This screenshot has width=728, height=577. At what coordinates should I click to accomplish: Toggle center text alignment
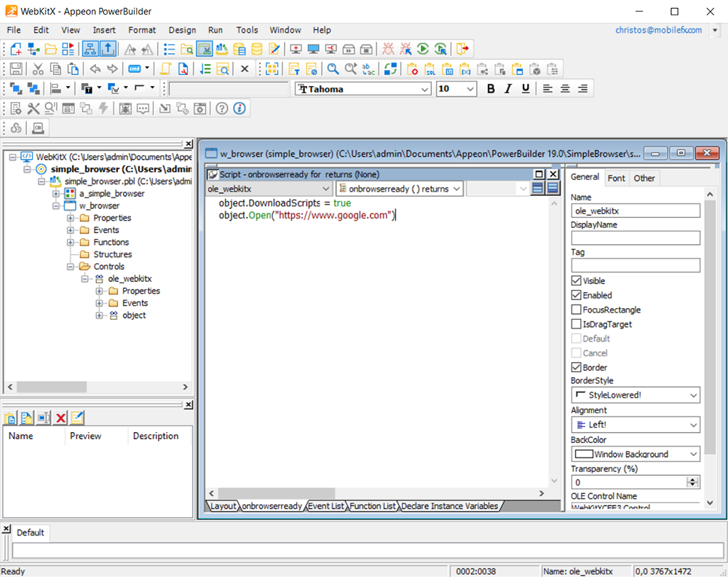click(565, 89)
